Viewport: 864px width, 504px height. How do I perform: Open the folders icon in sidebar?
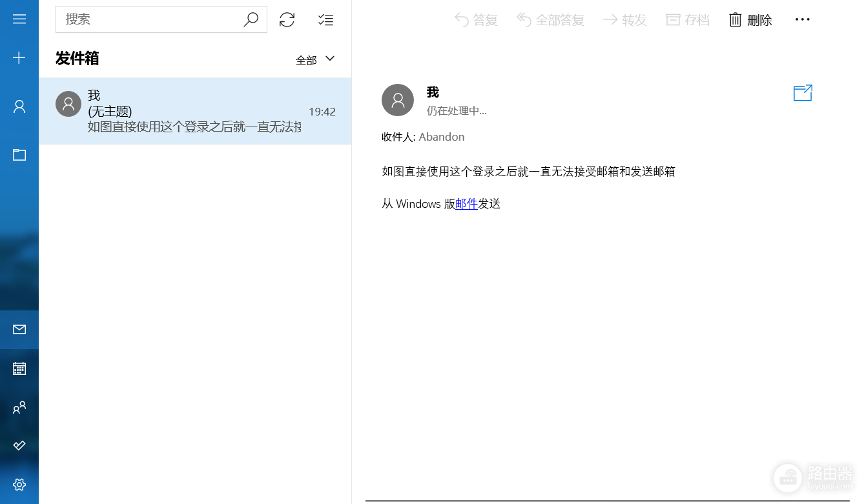coord(19,155)
